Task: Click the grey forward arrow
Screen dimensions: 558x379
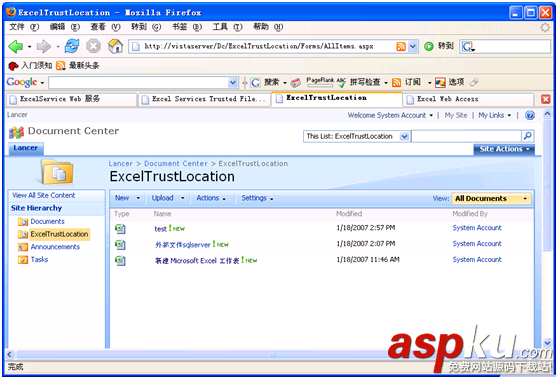Action: [x=44, y=46]
